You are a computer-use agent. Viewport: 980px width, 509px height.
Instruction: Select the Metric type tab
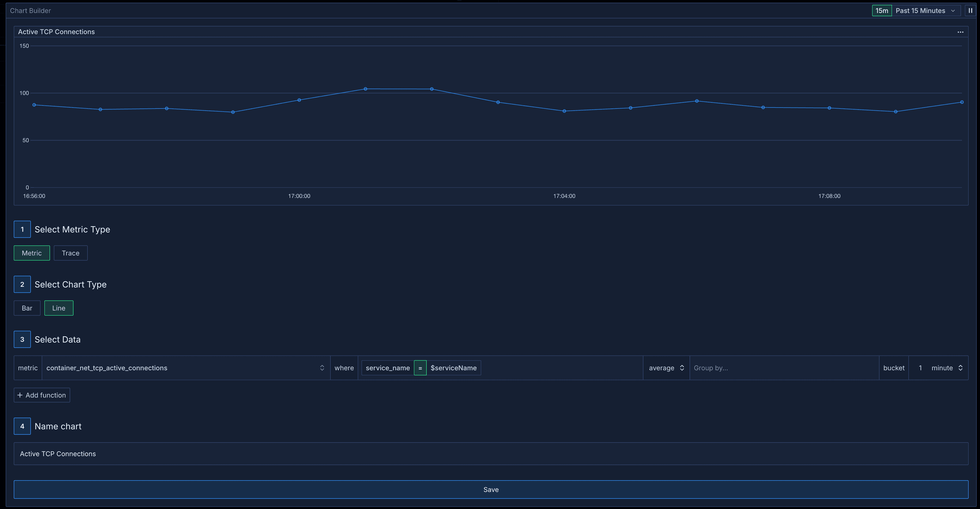tap(31, 253)
